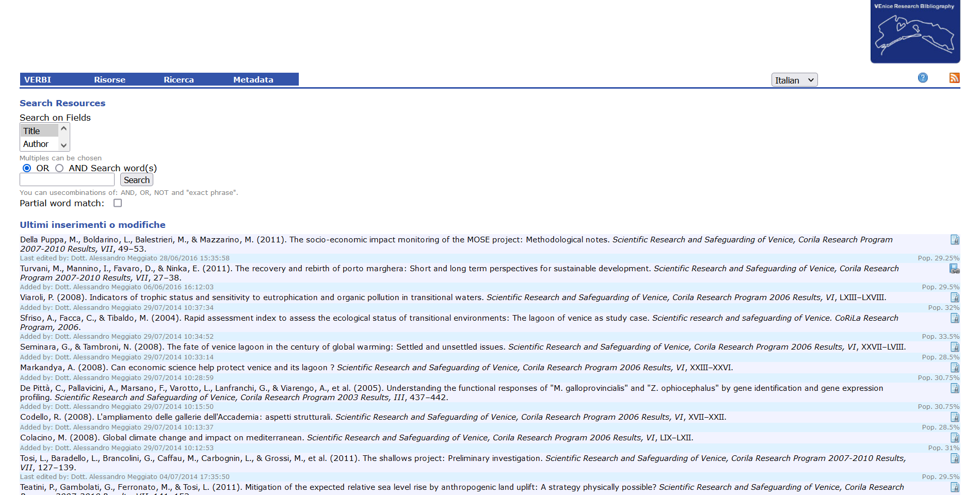Open document icon for Markandya 2008 entry
The width and height of the screenshot is (980, 495).
tap(955, 368)
